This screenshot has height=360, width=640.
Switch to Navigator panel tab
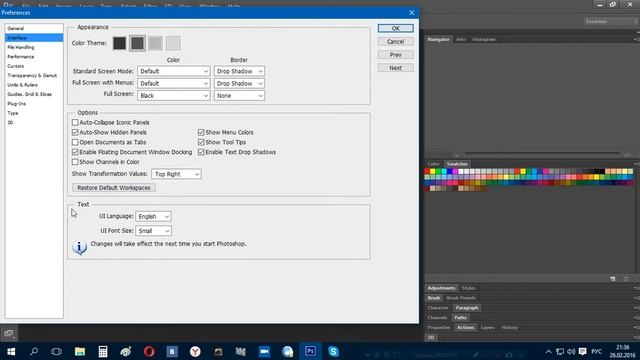point(438,40)
